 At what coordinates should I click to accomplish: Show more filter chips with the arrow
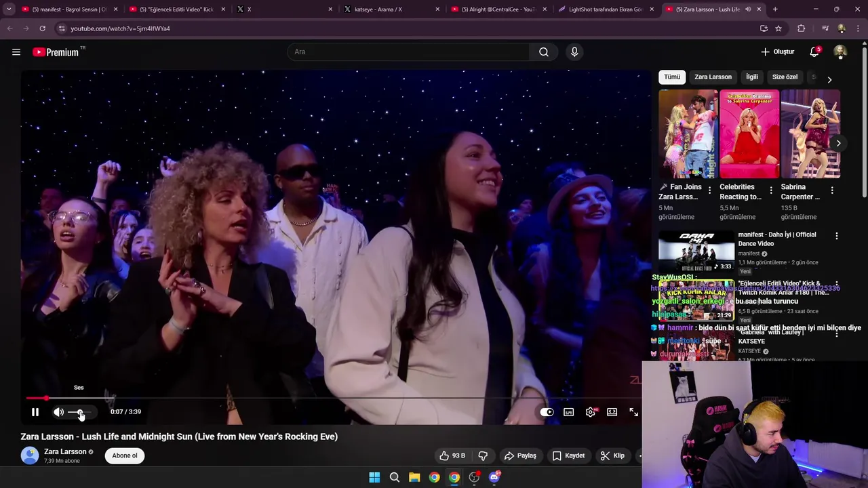(x=829, y=80)
